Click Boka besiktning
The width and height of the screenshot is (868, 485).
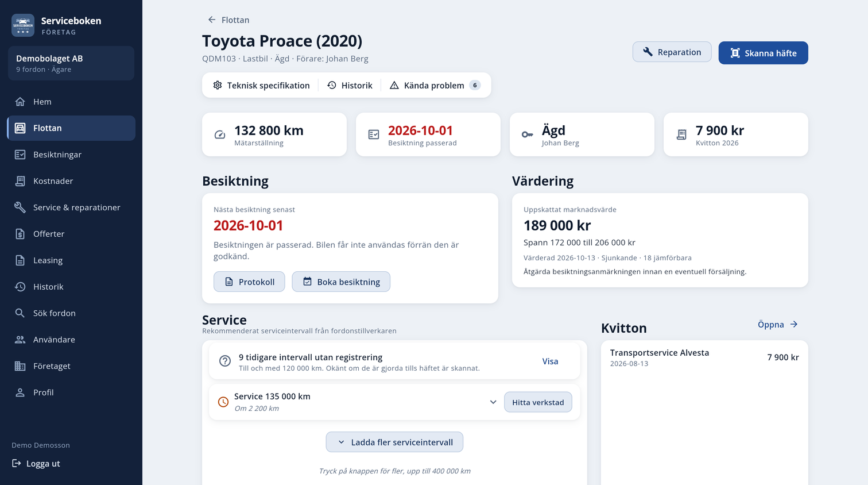click(341, 282)
